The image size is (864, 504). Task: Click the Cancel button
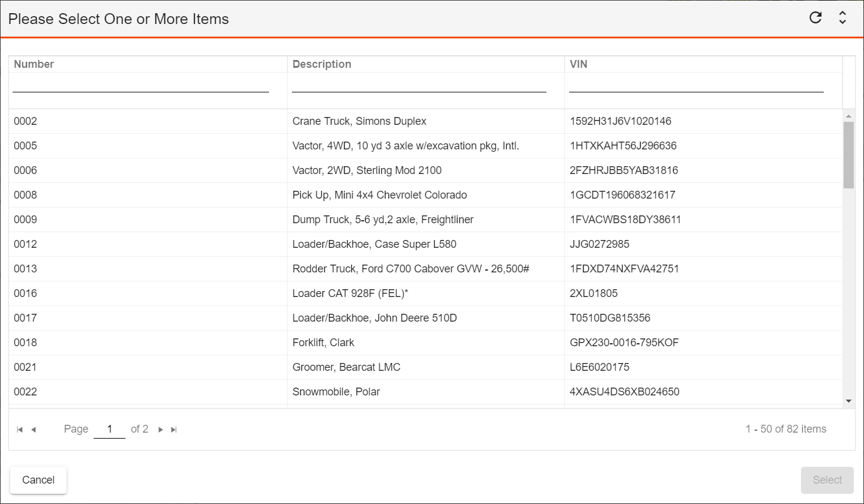coord(38,480)
